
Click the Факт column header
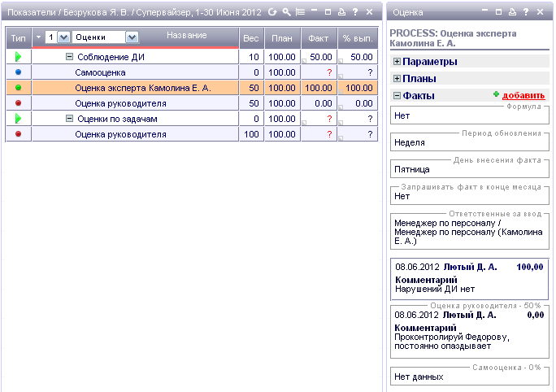[x=319, y=38]
